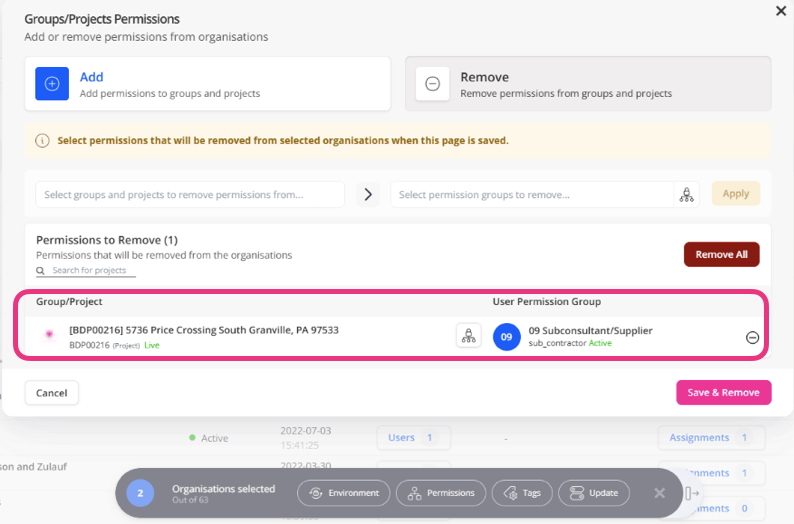Click the Group/Project column header
The image size is (794, 524).
tap(69, 302)
